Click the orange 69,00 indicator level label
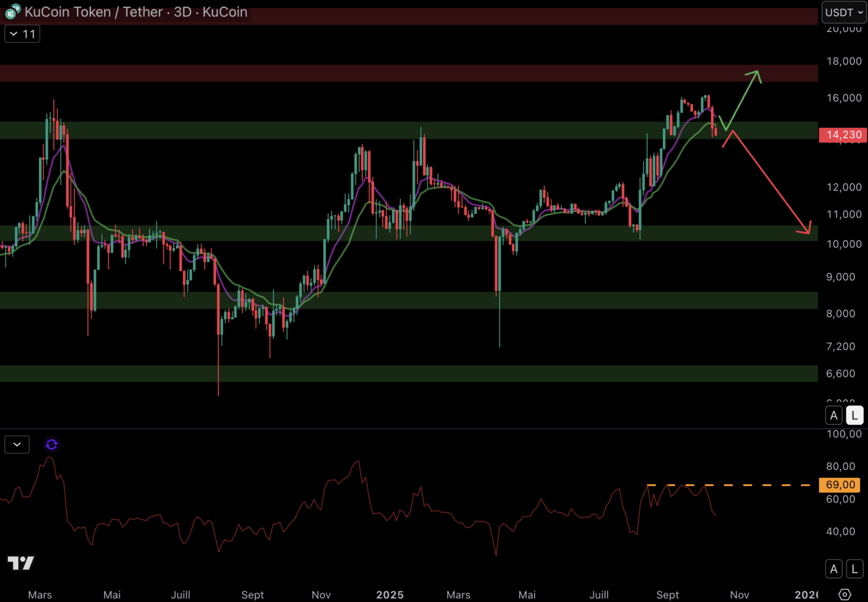This screenshot has height=602, width=868. (x=840, y=485)
